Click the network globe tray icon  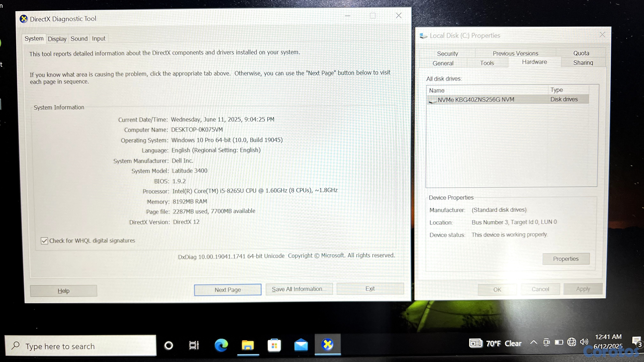571,342
